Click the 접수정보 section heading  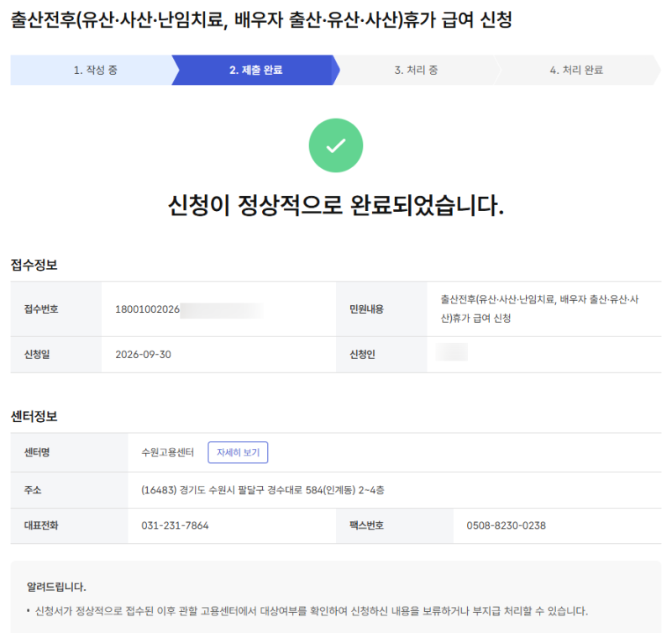[x=34, y=265]
